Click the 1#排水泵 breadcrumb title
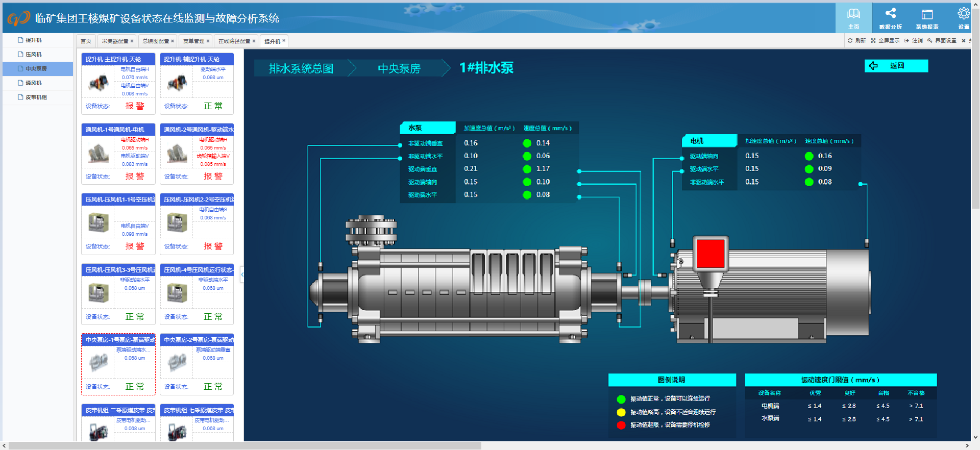This screenshot has width=980, height=450. (486, 68)
